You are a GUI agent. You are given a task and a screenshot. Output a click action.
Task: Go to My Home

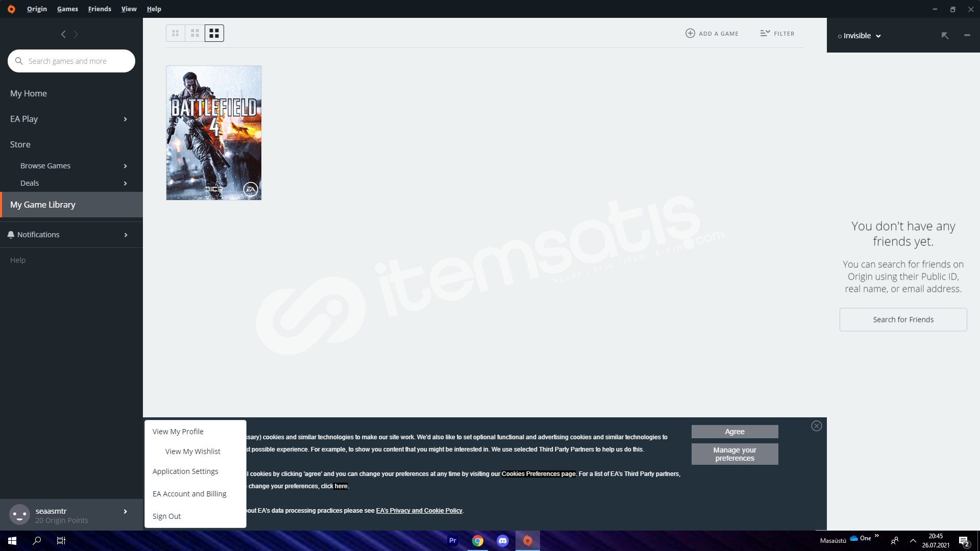pyautogui.click(x=29, y=93)
